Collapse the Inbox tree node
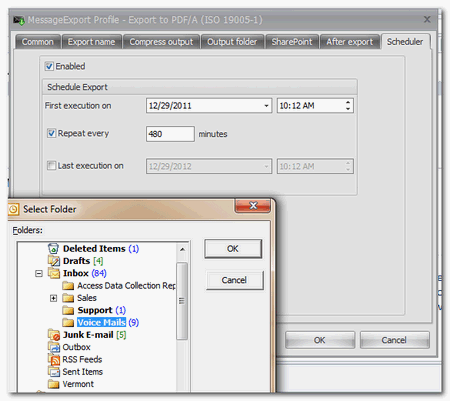 [x=39, y=274]
